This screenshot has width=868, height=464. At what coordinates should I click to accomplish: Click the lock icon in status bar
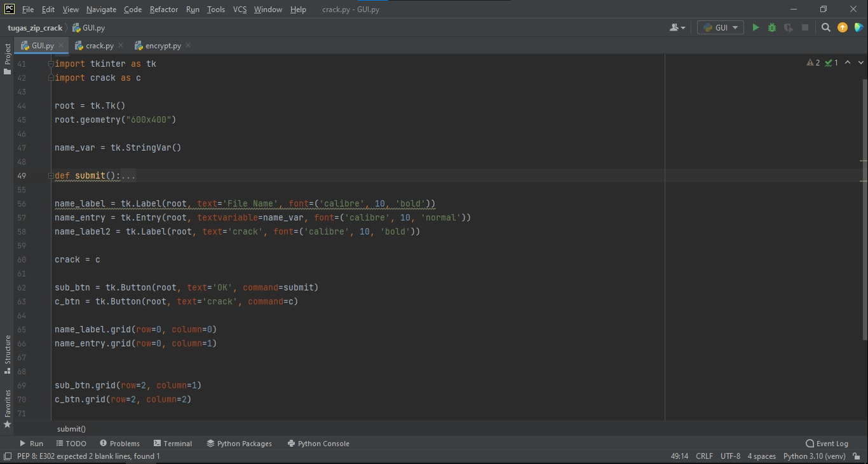855,456
